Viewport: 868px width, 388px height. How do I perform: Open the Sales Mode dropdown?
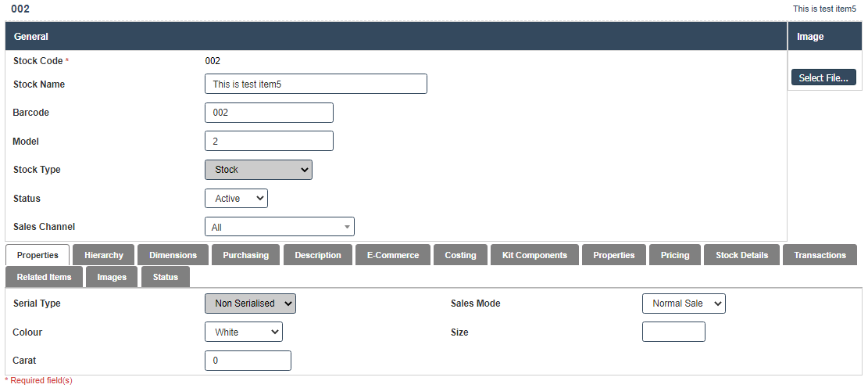point(683,304)
